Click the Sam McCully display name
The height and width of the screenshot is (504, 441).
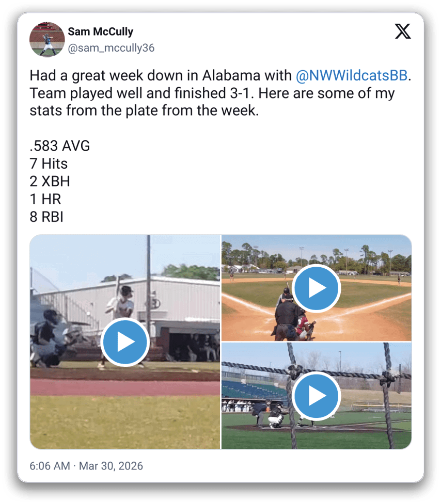tap(101, 31)
